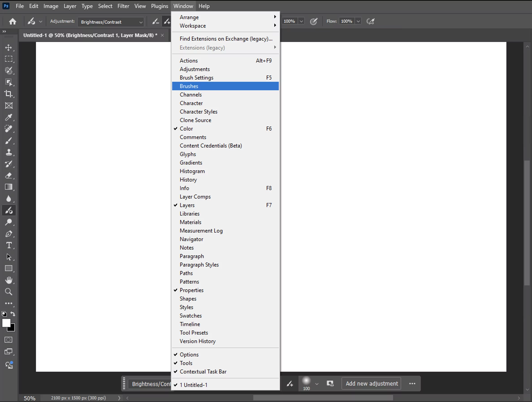Open the Flow percentage dropdown
This screenshot has height=402, width=532.
coord(358,21)
